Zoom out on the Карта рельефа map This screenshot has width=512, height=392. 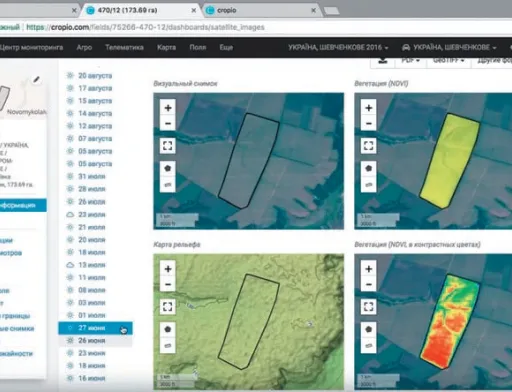tap(168, 284)
